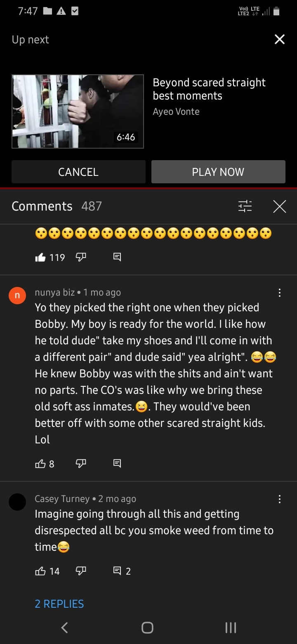Expand 2 REPLIES thread
Screen dimensions: 297x644
click(59, 604)
